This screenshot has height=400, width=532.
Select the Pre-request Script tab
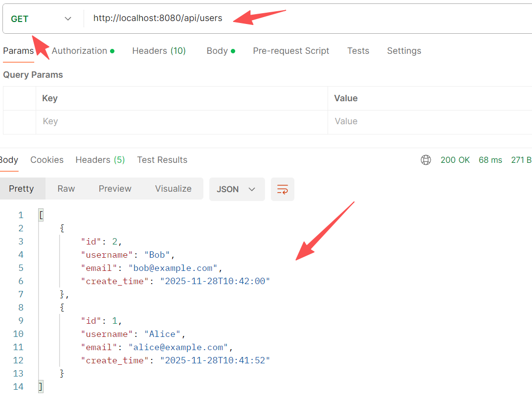[291, 51]
